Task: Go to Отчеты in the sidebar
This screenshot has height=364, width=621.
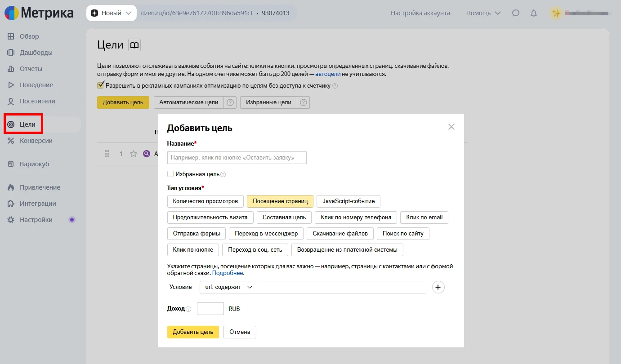Action: (31, 69)
